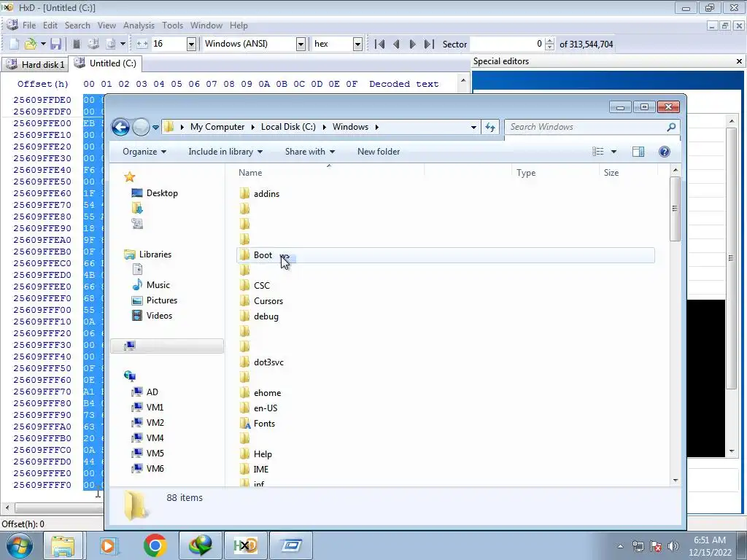Screen dimensions: 747x560
Task: Click the volume speaker tray icon
Action: point(673,545)
